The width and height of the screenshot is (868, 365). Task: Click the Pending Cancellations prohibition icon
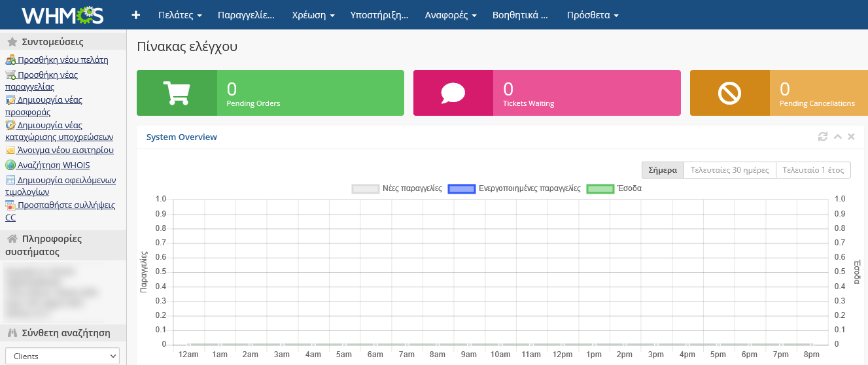click(729, 94)
